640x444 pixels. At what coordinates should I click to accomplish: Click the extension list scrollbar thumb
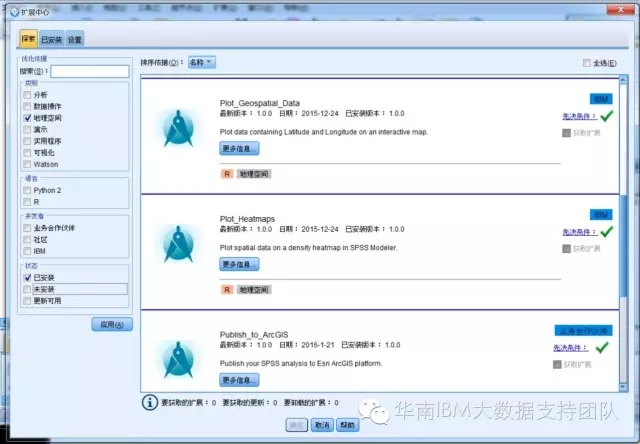click(623, 245)
